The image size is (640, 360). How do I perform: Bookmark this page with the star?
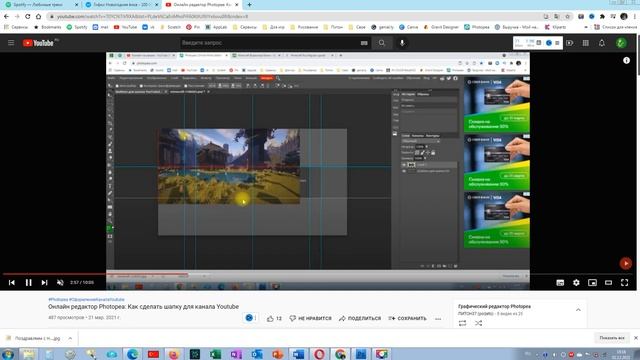point(567,16)
